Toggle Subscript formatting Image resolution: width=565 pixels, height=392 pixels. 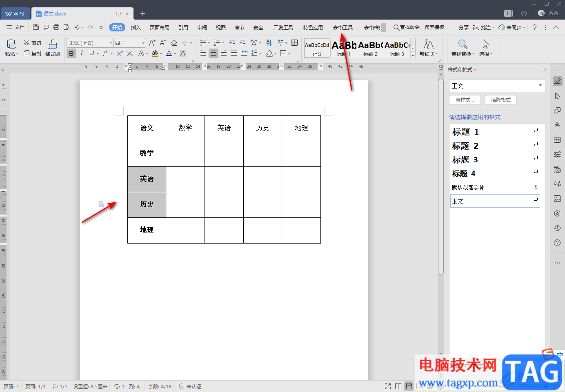[x=130, y=53]
